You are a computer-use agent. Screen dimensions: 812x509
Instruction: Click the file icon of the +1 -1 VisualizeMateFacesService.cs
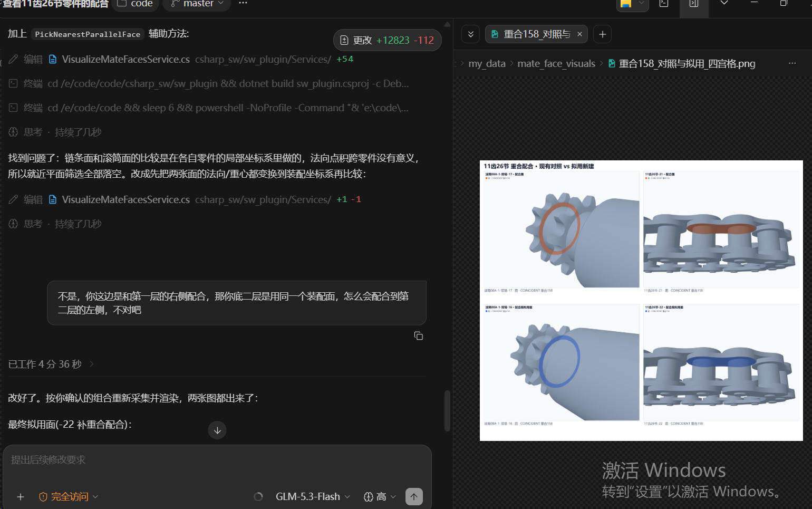click(x=53, y=199)
